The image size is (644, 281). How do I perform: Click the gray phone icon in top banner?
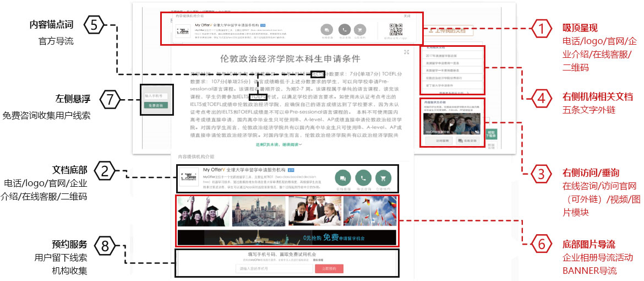coord(345,30)
